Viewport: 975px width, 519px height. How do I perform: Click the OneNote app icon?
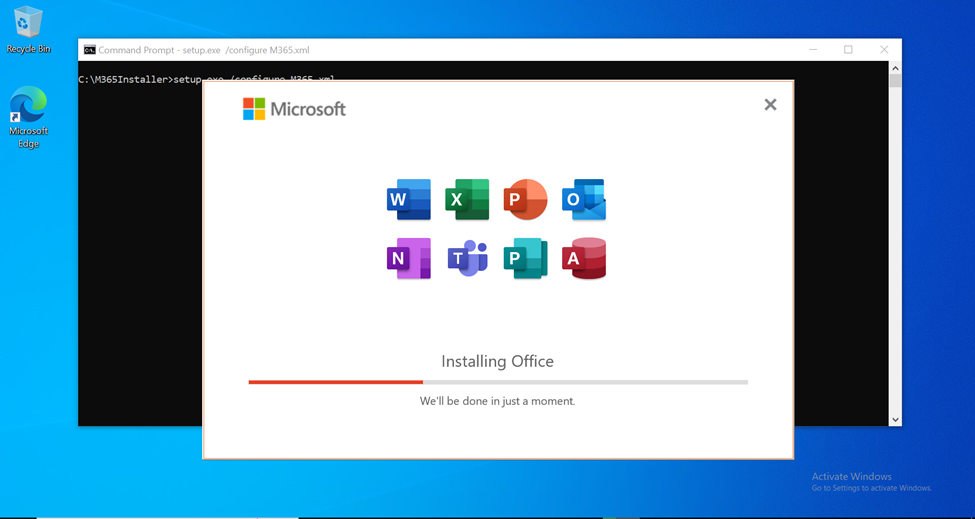coord(409,258)
